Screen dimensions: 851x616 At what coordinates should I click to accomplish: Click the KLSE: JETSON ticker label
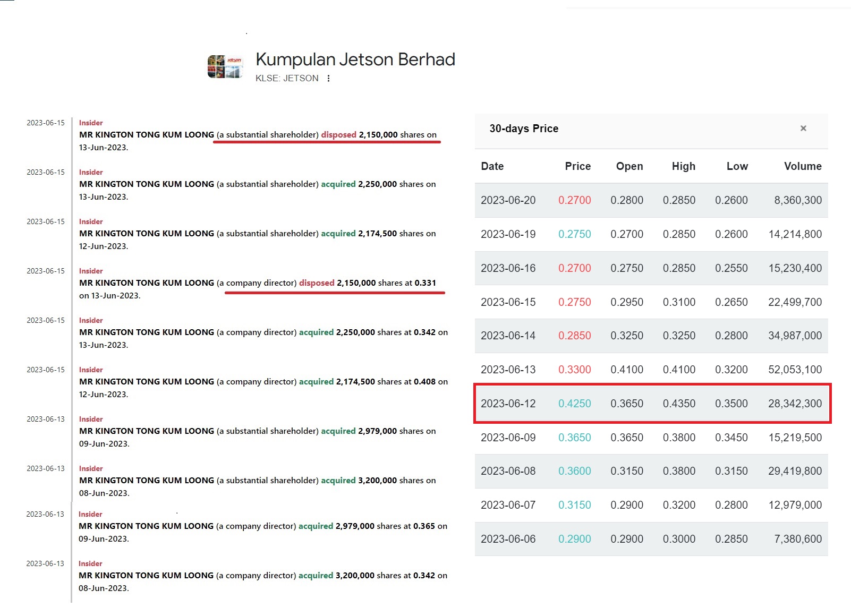coord(287,79)
